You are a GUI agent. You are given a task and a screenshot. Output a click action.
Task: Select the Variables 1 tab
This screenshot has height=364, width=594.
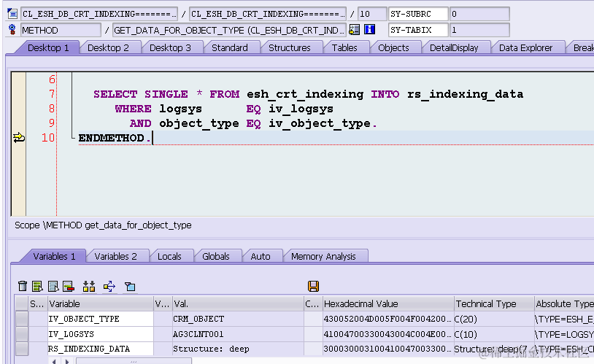54,257
